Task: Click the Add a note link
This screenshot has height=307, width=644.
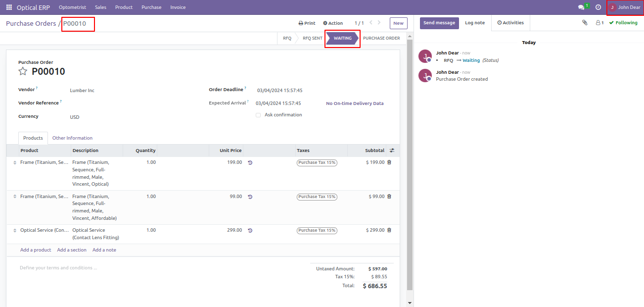Action: tap(104, 250)
